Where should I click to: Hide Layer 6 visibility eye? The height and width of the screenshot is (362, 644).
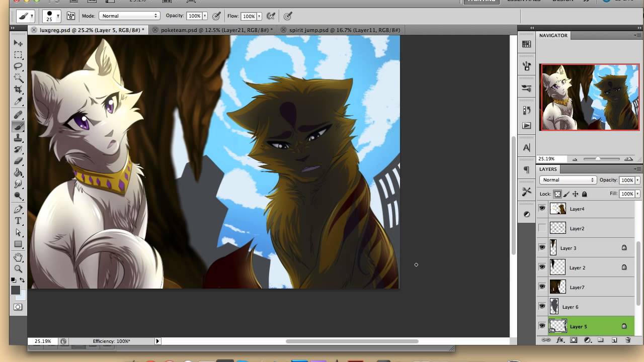tap(542, 306)
